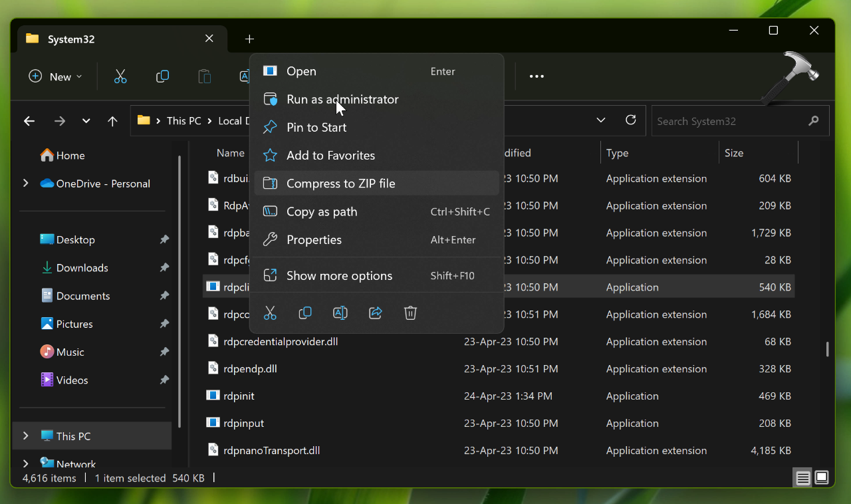The image size is (851, 504).
Task: Switch to large thumbnails view
Action: (822, 478)
